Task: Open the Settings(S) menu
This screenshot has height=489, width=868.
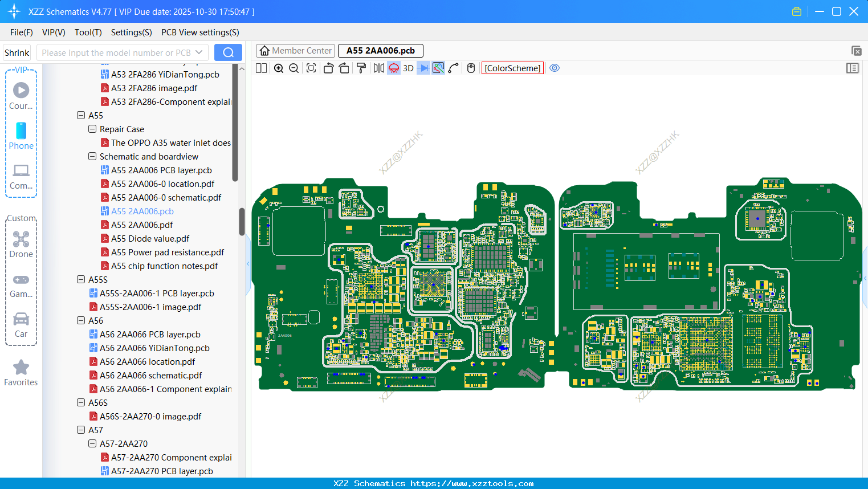Action: 132,32
